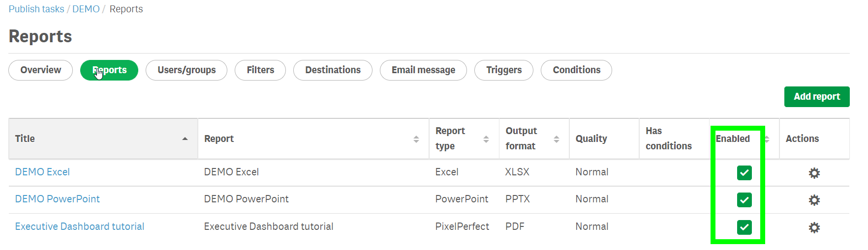Select the Destinations tab
The width and height of the screenshot is (868, 250).
333,70
